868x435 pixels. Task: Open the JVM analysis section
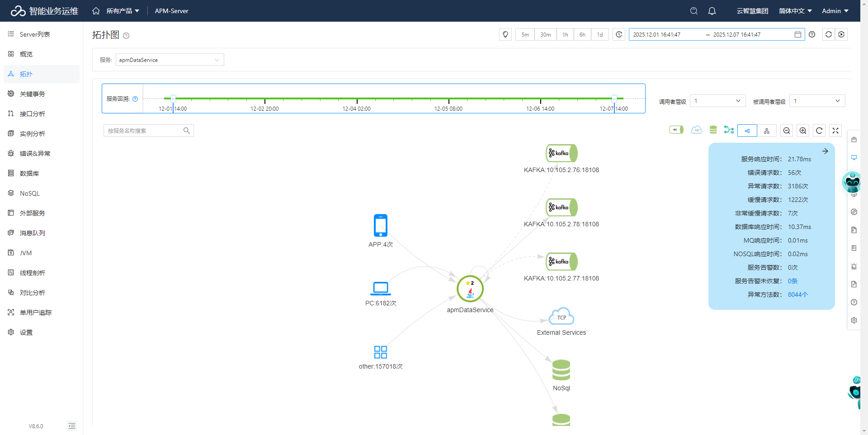click(x=25, y=253)
